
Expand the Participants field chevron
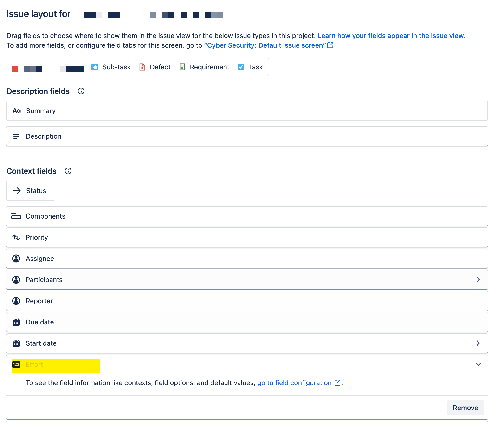coord(478,280)
